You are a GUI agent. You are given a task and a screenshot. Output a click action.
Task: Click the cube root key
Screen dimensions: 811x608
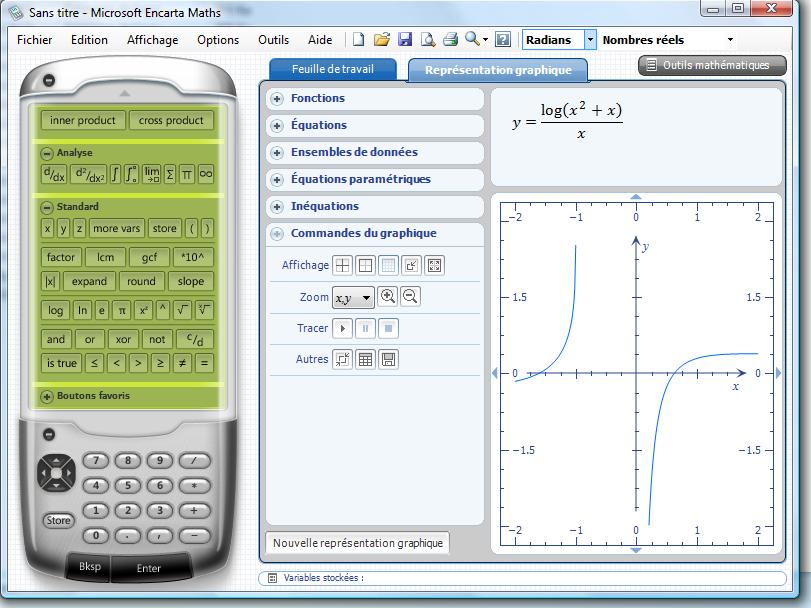[x=204, y=310]
